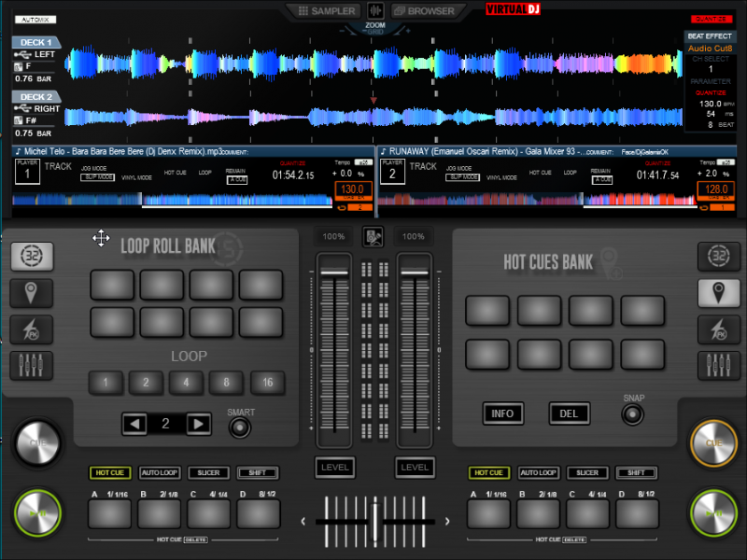Open the Sampler panel
This screenshot has width=747, height=560.
pos(326,11)
